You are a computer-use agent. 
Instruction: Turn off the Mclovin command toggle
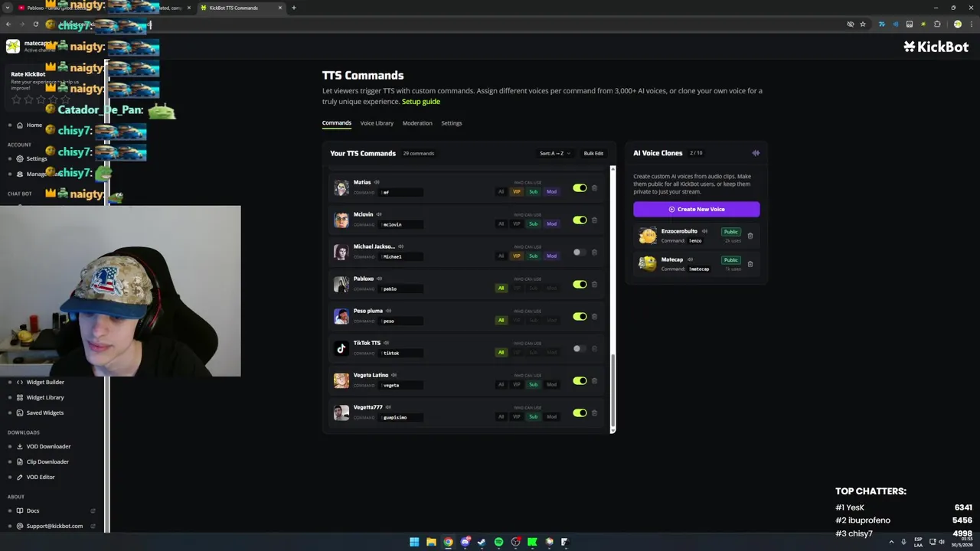click(x=580, y=220)
